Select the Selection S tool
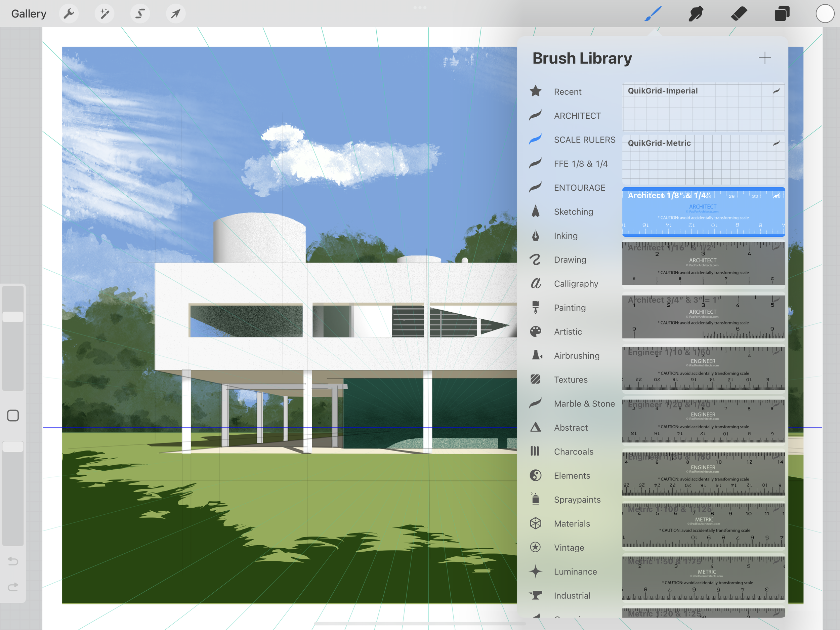Viewport: 840px width, 630px height. (x=140, y=14)
